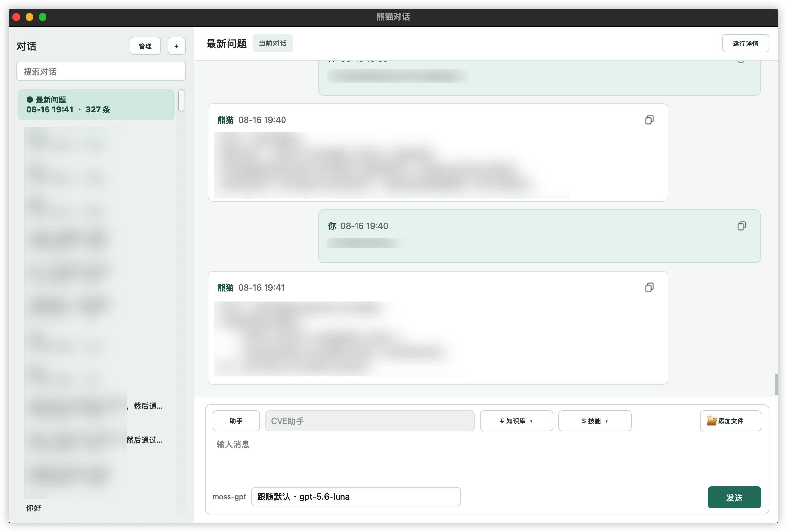Click into the 输入消息 message box

(x=486, y=458)
